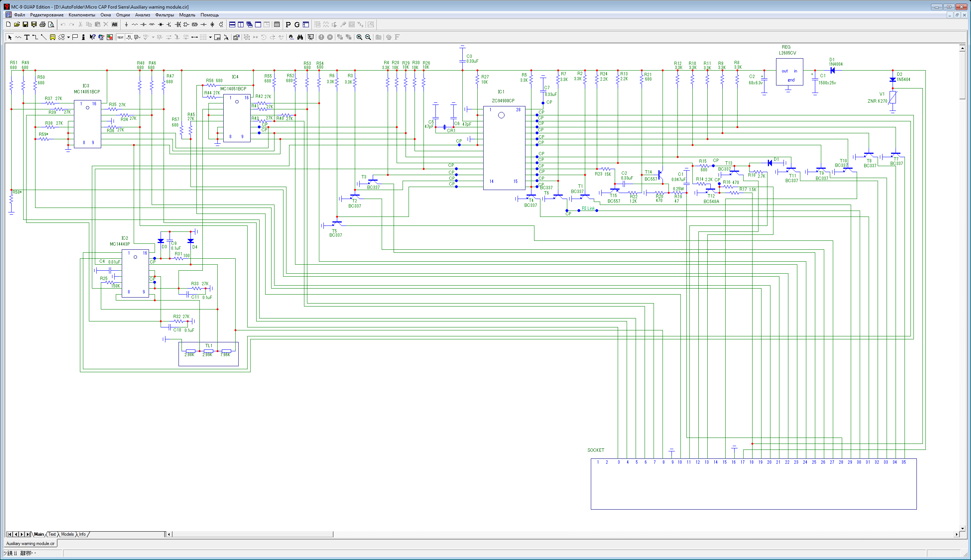This screenshot has height=560, width=971.
Task: Click the binoculars Find icon
Action: 300,37
